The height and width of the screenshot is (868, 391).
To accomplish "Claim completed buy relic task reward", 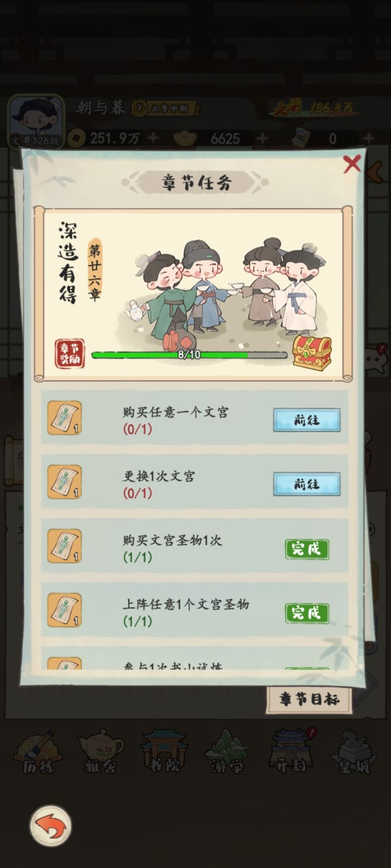I will (x=307, y=548).
